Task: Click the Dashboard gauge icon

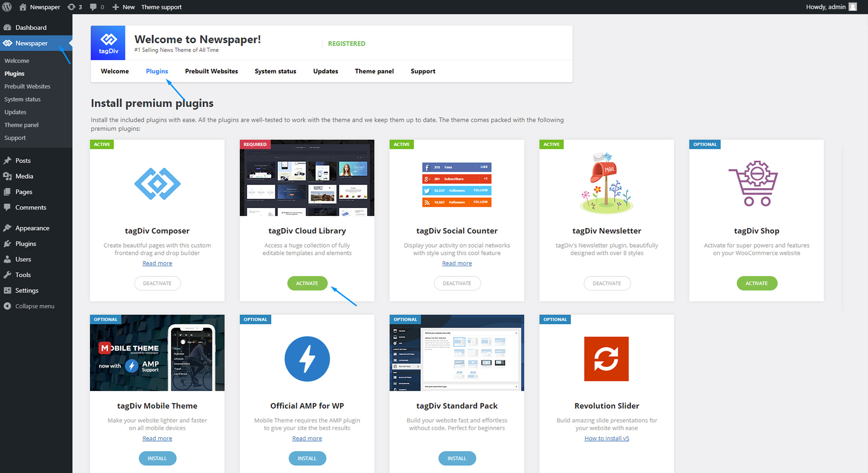Action: [x=7, y=28]
